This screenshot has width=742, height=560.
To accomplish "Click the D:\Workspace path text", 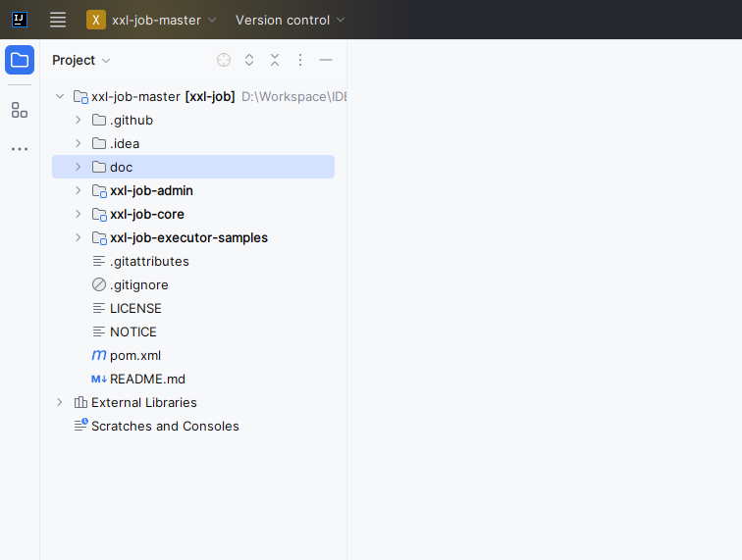I will [x=293, y=96].
